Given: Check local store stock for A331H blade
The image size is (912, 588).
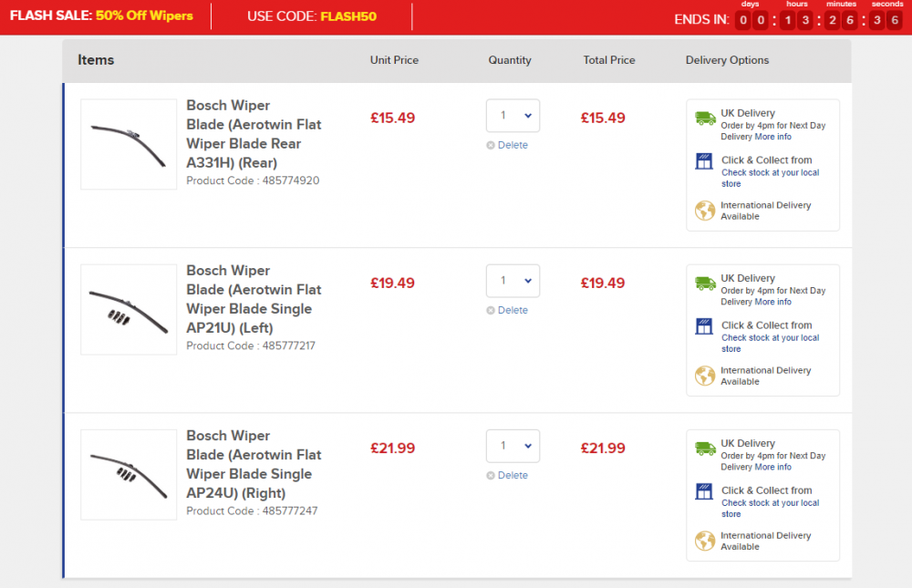Looking at the screenshot, I should [770, 178].
